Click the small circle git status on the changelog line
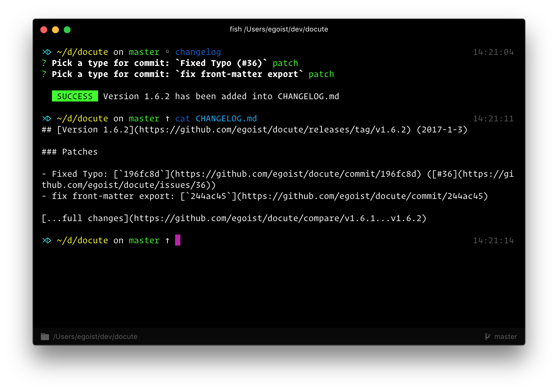Screen dimensions: 558x392 click(168, 52)
